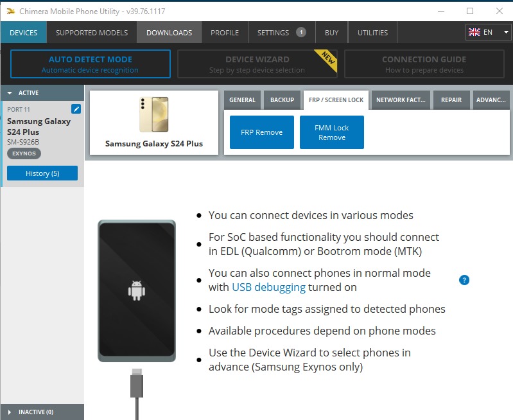Open the BUY tab
Image resolution: width=513 pixels, height=420 pixels.
pos(332,32)
